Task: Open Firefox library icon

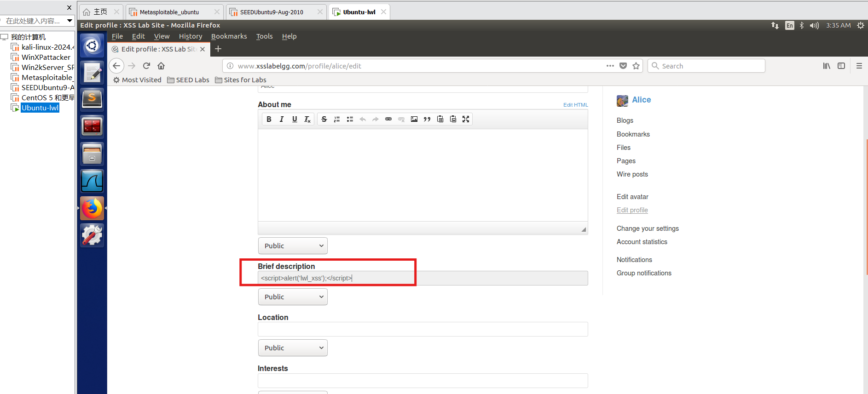Action: click(x=827, y=66)
